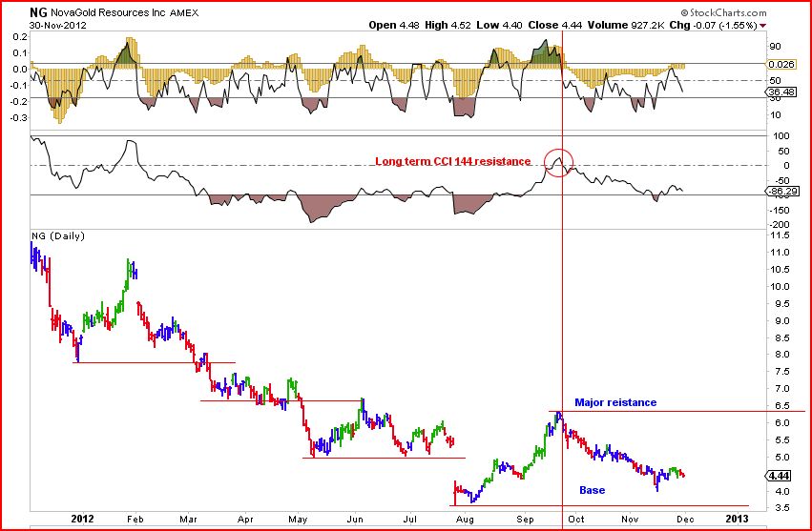Click the -200 label on the CCI axis
This screenshot has width=812, height=531.
coord(781,225)
